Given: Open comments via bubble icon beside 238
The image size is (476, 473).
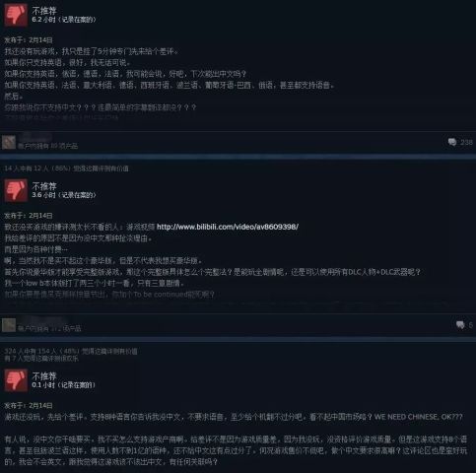Looking at the screenshot, I should coord(452,142).
